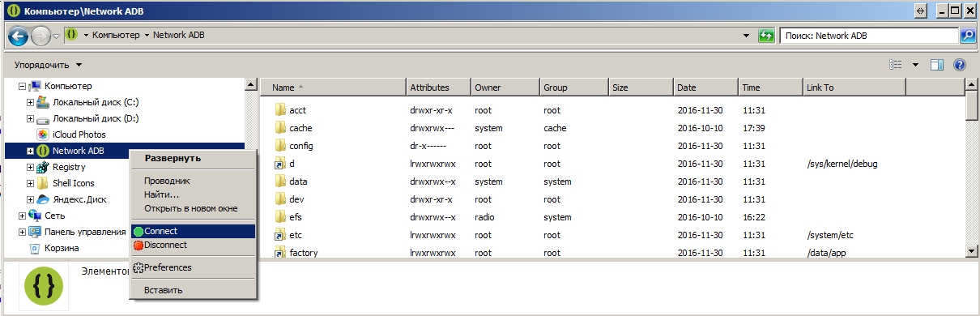The height and width of the screenshot is (316, 980).
Task: Expand the Registry tree node
Action: coord(30,167)
